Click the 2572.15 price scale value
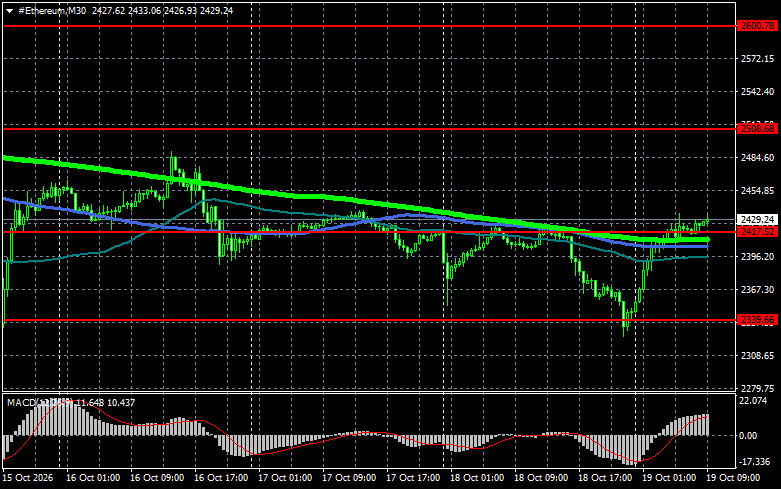This screenshot has height=489, width=781. (x=758, y=59)
